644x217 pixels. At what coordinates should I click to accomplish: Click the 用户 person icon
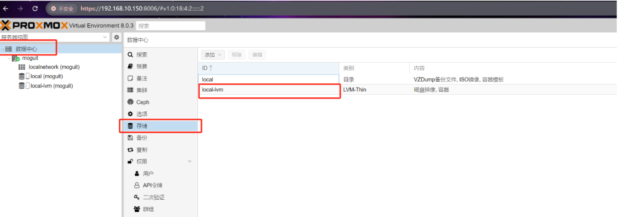[137, 173]
